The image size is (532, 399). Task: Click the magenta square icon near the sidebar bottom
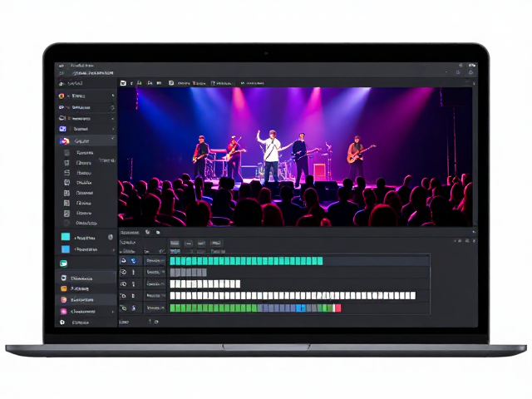[63, 311]
